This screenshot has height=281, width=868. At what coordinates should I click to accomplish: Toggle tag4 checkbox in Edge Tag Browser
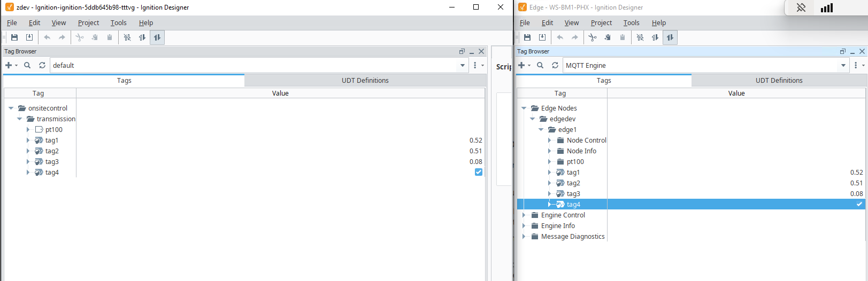point(859,204)
